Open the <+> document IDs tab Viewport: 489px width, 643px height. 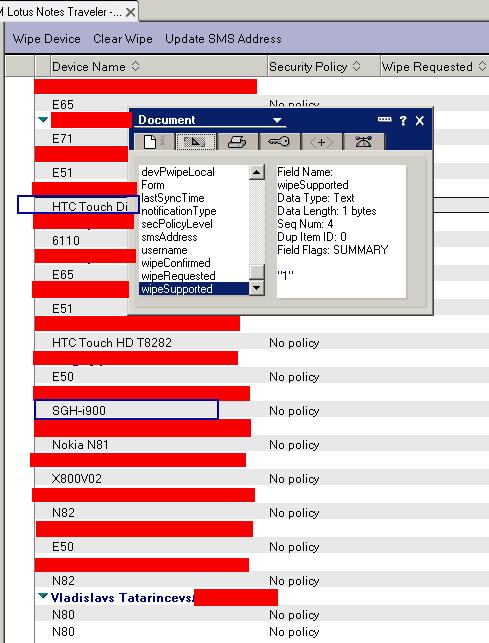pos(321,142)
